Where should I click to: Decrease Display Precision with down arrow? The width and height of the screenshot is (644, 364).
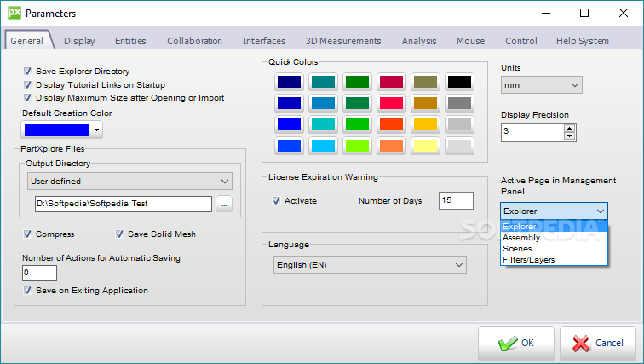(x=569, y=136)
